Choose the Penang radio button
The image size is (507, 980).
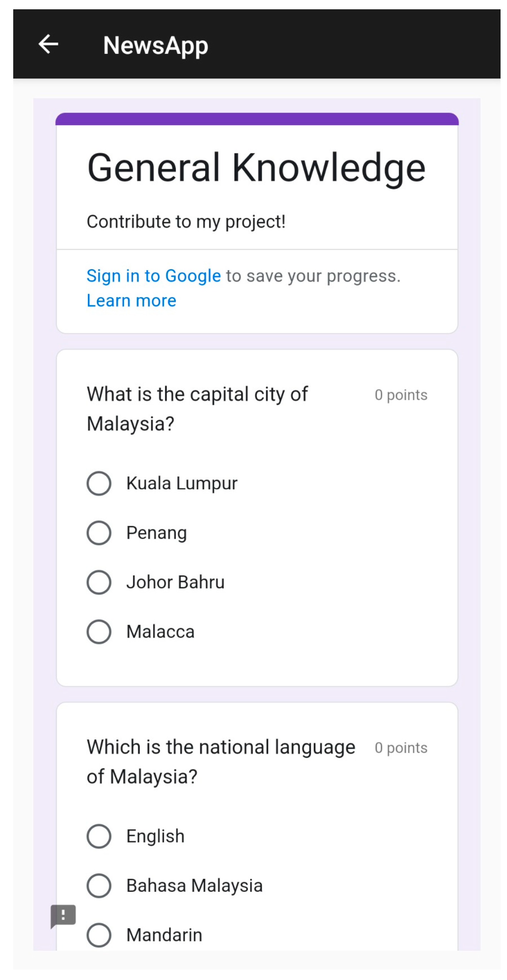99,533
